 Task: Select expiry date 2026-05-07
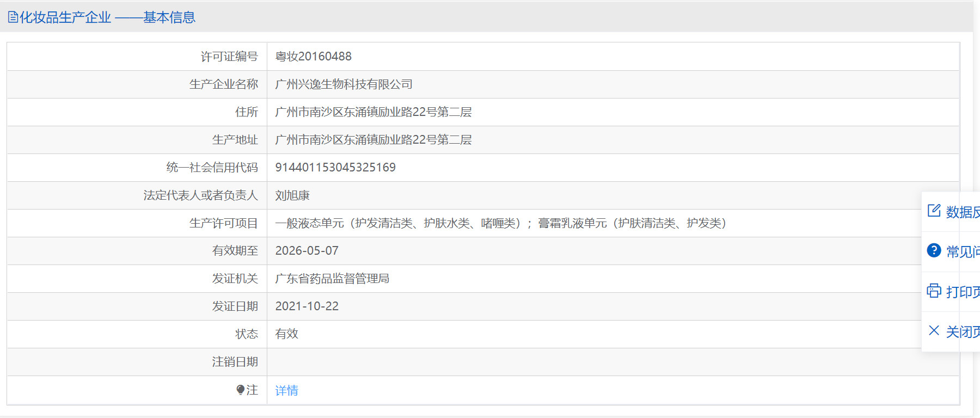tap(307, 251)
